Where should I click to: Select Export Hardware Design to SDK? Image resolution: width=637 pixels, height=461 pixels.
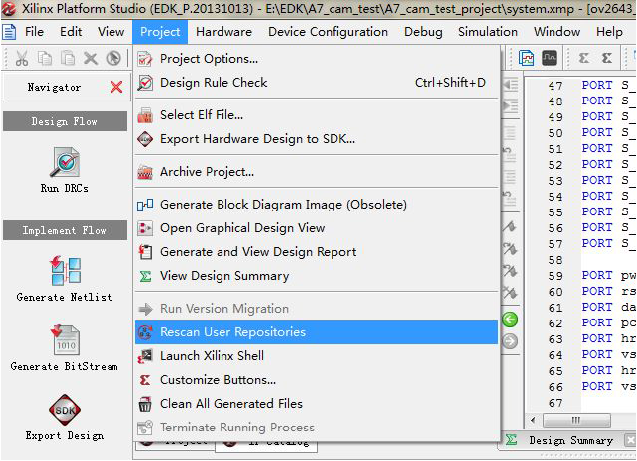pyautogui.click(x=257, y=139)
